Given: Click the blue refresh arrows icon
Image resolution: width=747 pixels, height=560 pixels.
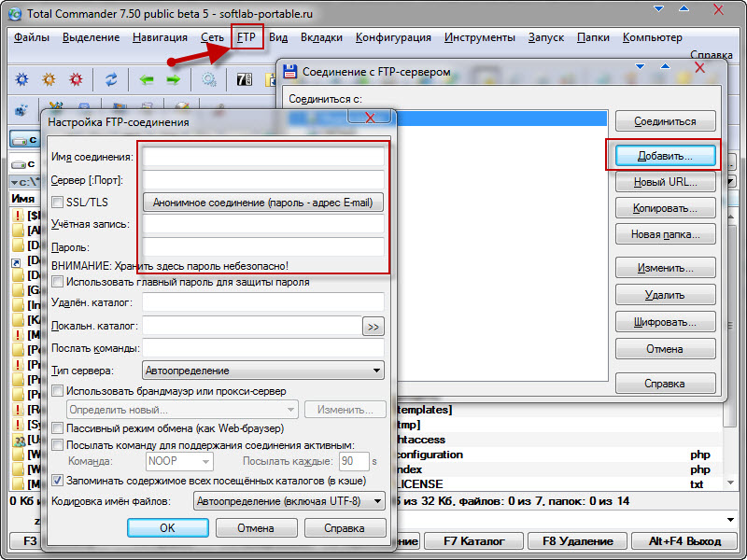Looking at the screenshot, I should 111,79.
